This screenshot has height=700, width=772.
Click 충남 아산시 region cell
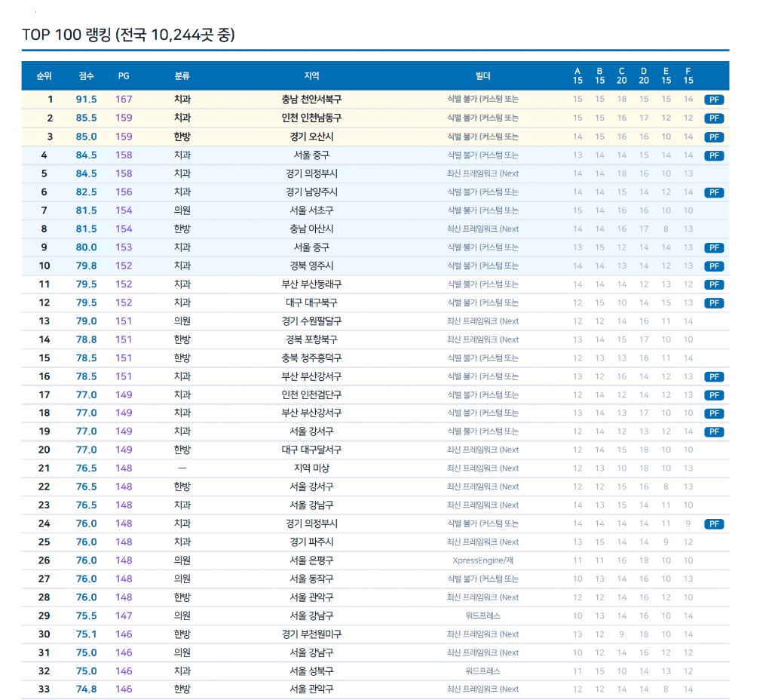(x=311, y=229)
